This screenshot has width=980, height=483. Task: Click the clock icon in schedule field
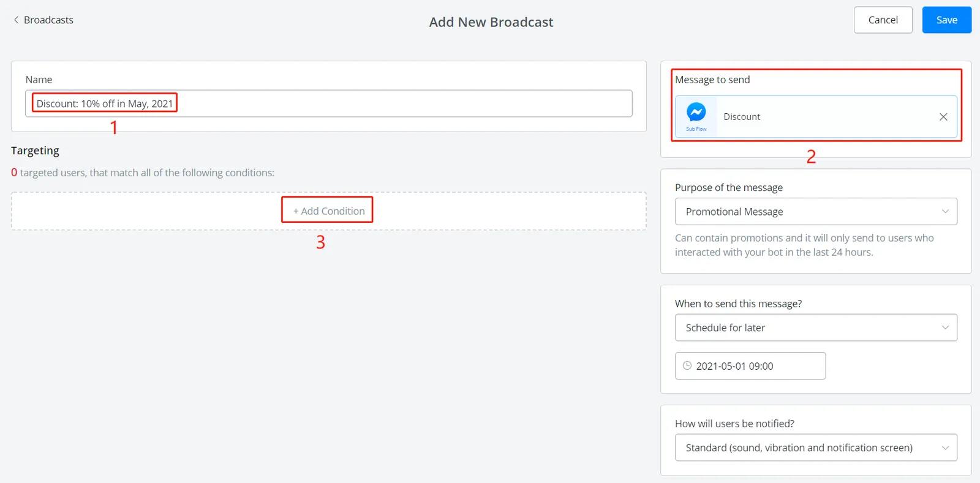(x=687, y=365)
